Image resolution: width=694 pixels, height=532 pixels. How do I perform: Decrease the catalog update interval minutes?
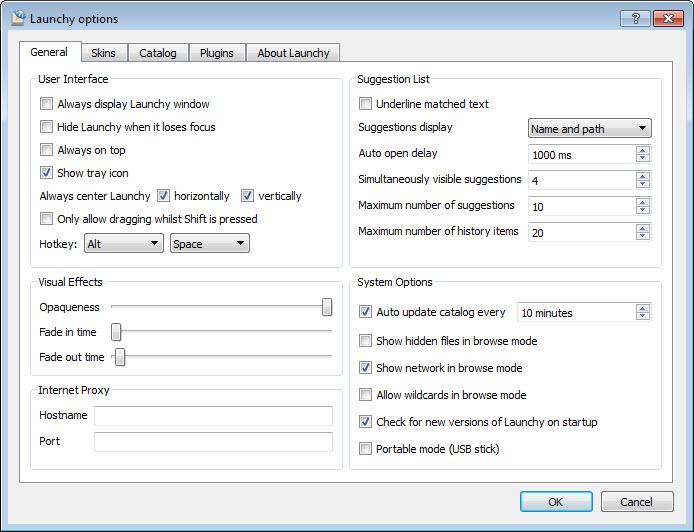pos(643,316)
